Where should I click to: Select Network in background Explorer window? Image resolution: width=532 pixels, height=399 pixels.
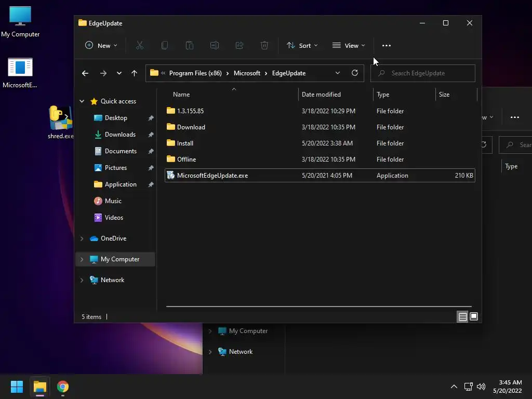241,352
